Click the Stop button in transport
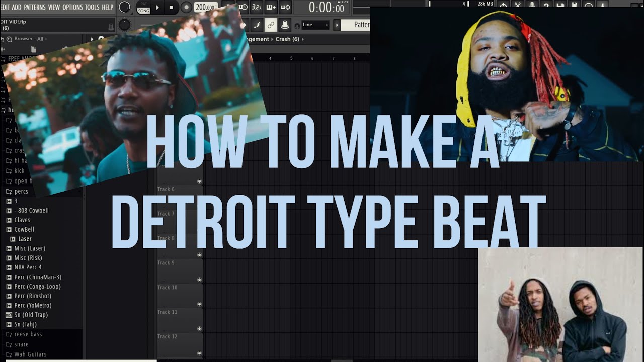 click(171, 8)
